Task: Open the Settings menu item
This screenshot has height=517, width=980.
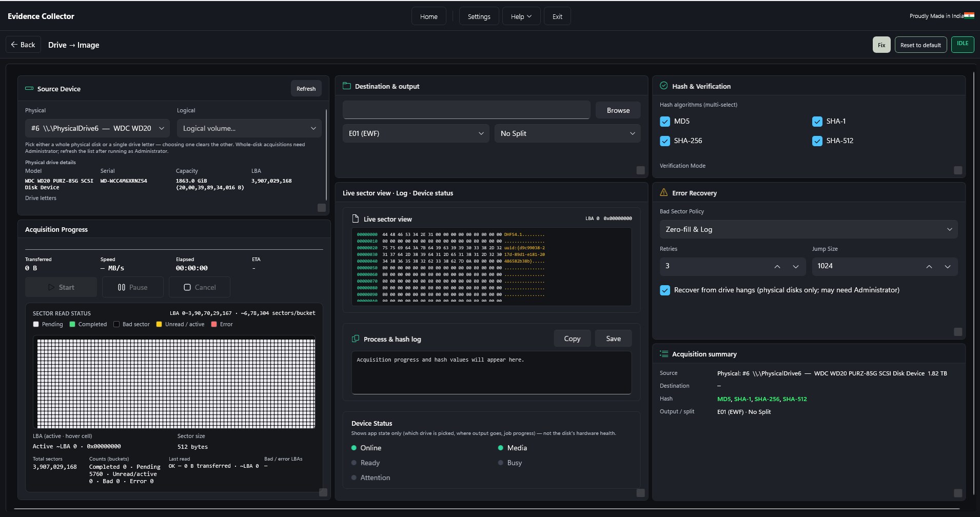Action: (x=479, y=16)
